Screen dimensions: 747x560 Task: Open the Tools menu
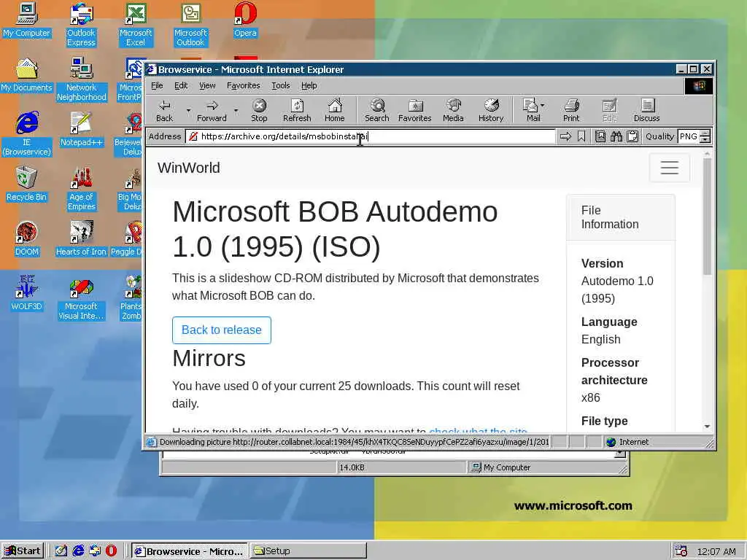pyautogui.click(x=281, y=86)
